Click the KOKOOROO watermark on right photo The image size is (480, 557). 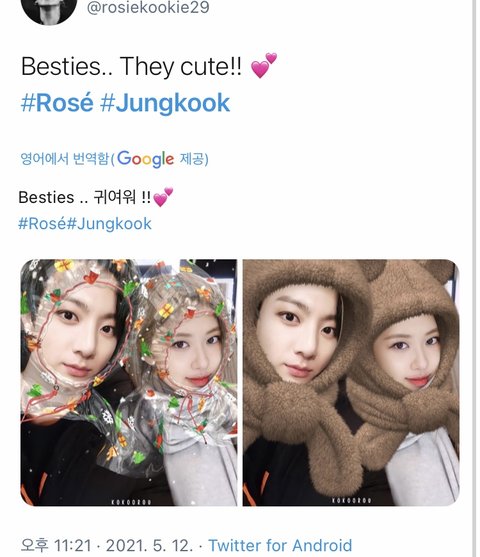click(351, 501)
